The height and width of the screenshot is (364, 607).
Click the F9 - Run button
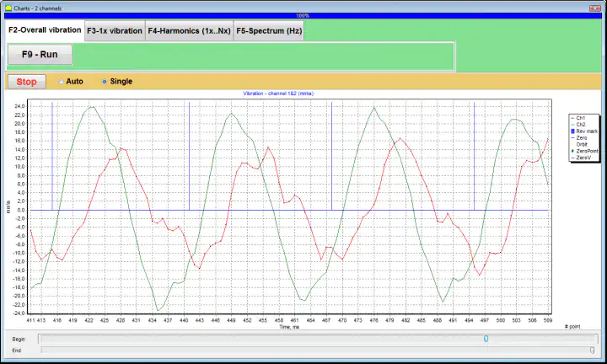(40, 55)
